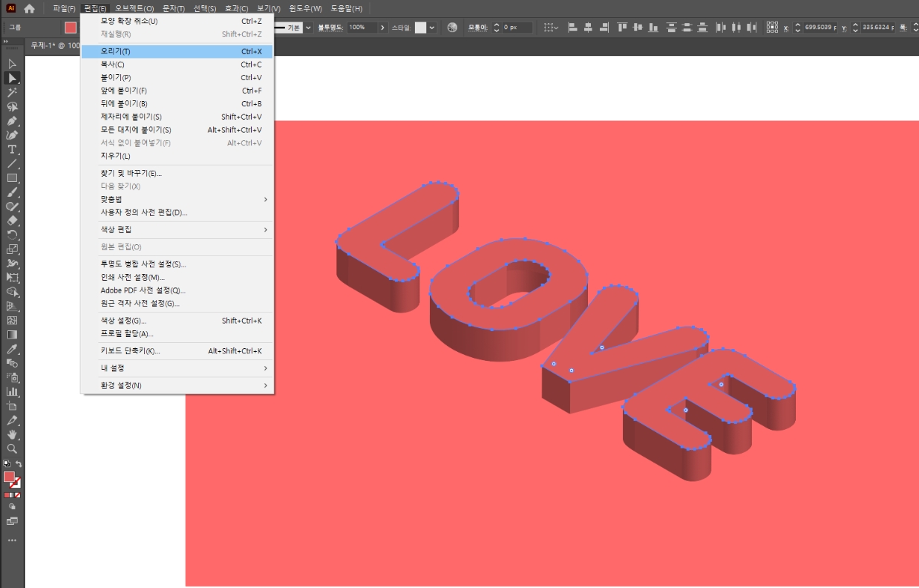Select the Pen tool
This screenshot has height=588, width=919.
pos(12,120)
